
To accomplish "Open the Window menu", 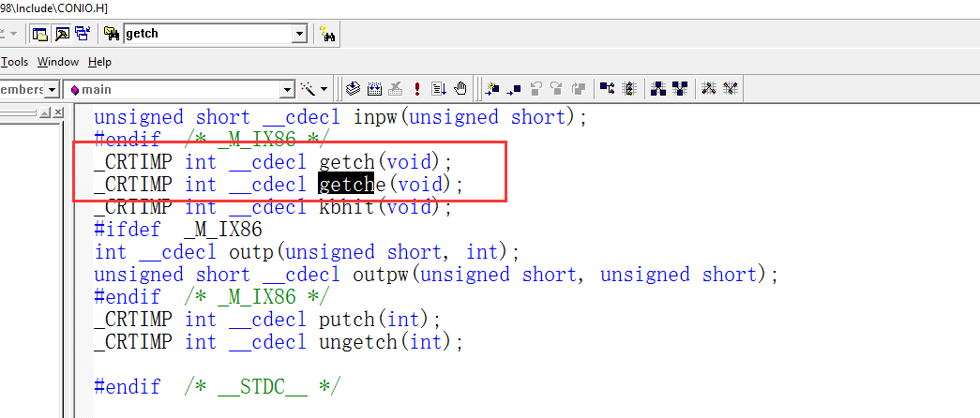I will pyautogui.click(x=58, y=62).
